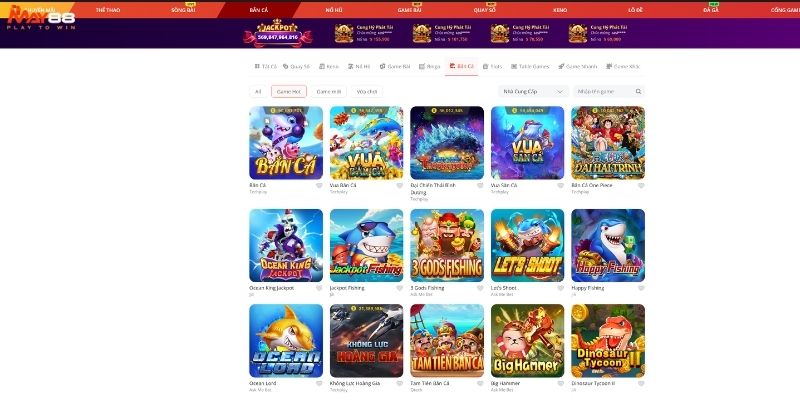Select the Game Hot filter
The image size is (800, 400).
tap(289, 91)
